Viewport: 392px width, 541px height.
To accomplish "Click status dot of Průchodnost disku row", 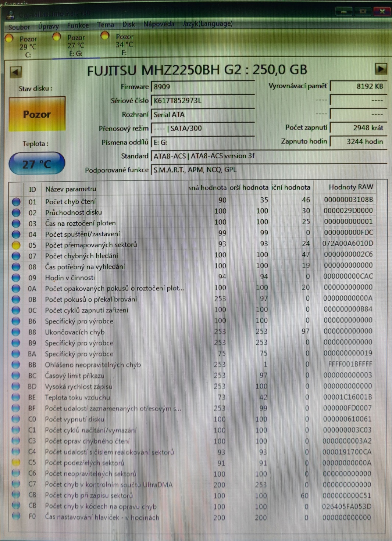I will point(16,212).
